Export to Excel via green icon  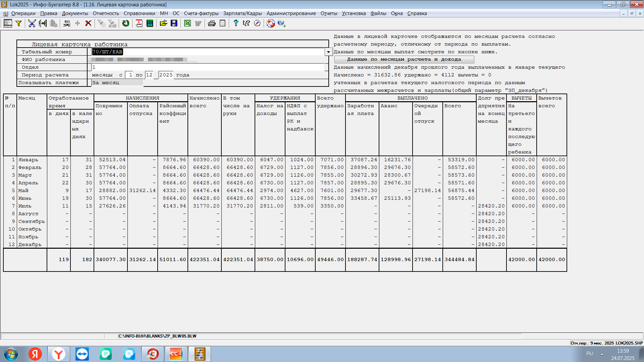(187, 23)
